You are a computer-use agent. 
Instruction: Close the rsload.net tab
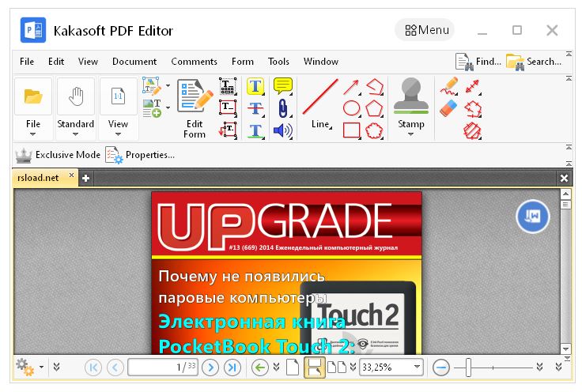72,175
